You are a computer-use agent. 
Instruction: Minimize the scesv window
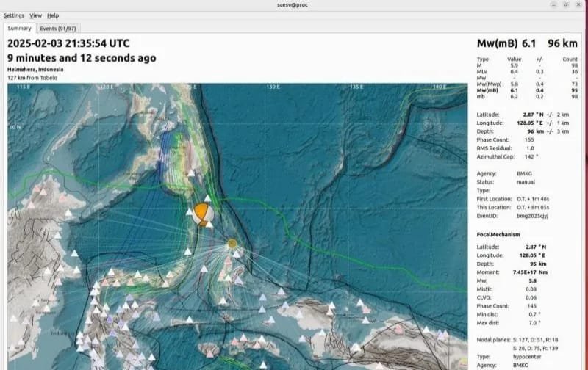point(553,5)
